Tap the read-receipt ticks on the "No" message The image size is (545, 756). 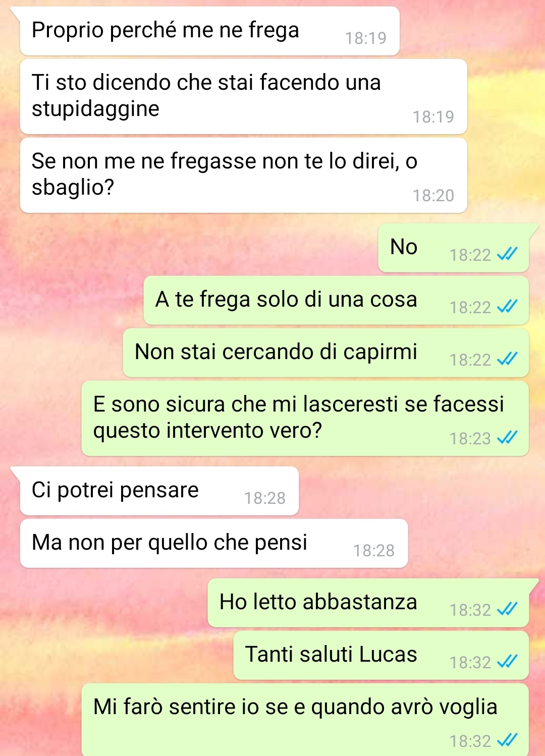507,254
